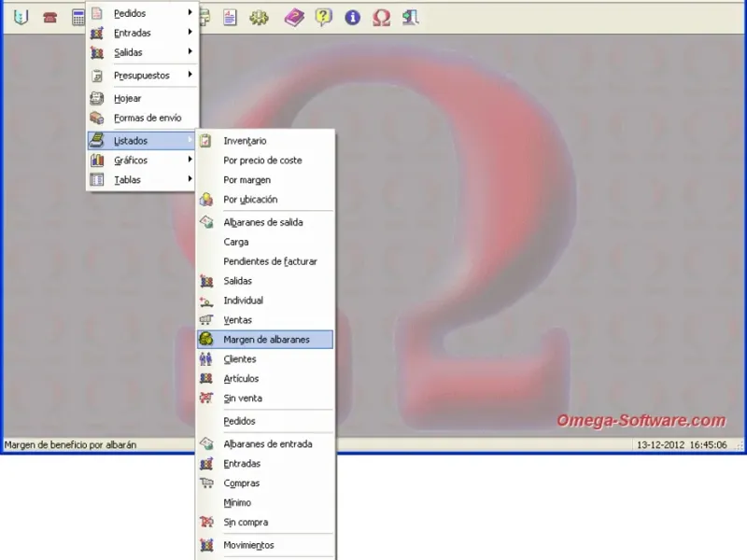The width and height of the screenshot is (747, 560).
Task: Expand the Presupuestos submenu arrow
Action: point(190,75)
